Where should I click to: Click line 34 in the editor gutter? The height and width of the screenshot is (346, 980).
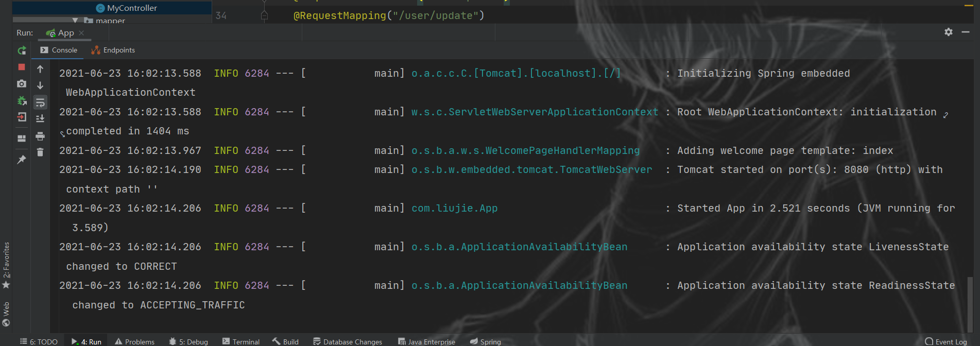pyautogui.click(x=221, y=15)
